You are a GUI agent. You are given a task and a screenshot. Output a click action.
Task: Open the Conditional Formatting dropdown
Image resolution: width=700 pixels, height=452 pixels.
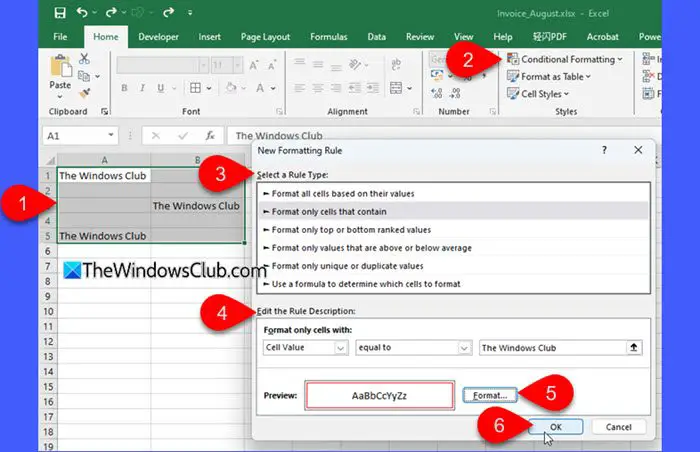(564, 59)
